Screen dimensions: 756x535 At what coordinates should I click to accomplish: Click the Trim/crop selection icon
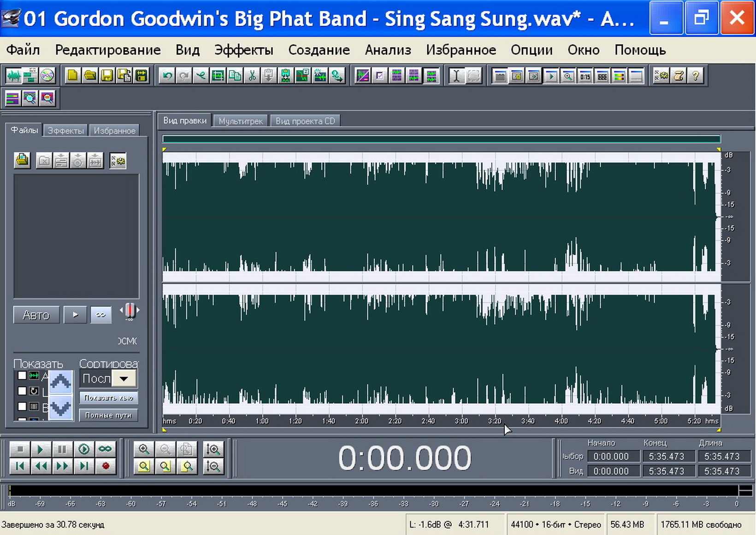point(218,76)
